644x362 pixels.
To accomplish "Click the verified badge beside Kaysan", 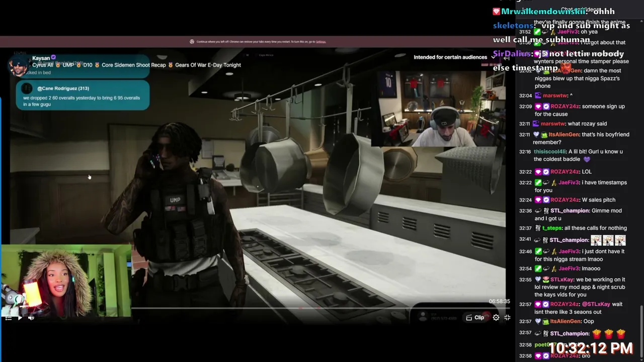I will (53, 58).
